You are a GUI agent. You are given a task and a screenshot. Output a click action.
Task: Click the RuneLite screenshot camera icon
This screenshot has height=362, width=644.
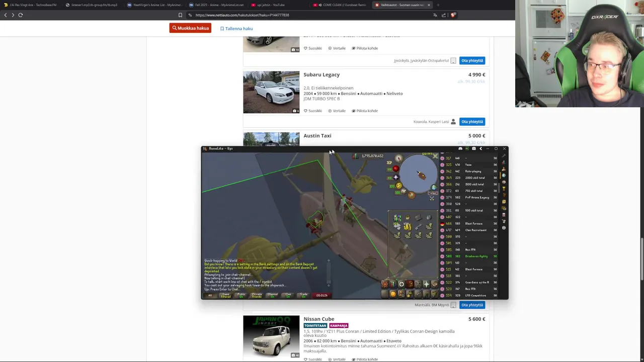point(474,148)
